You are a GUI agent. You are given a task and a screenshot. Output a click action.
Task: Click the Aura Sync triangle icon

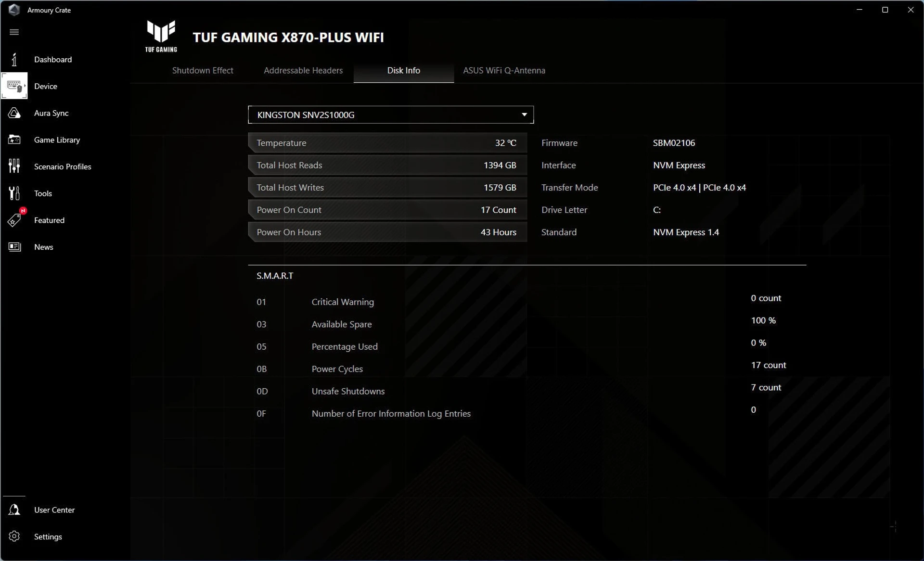click(14, 113)
